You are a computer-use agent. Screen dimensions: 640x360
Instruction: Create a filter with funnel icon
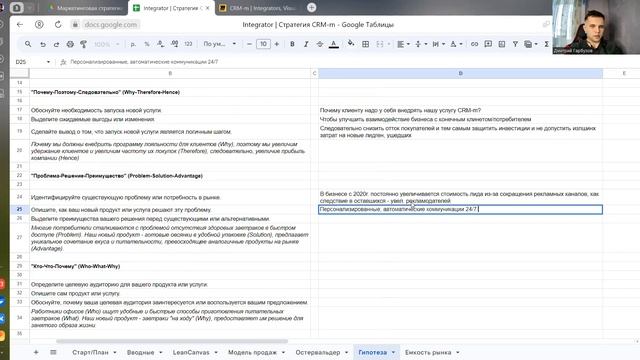pyautogui.click(x=515, y=44)
